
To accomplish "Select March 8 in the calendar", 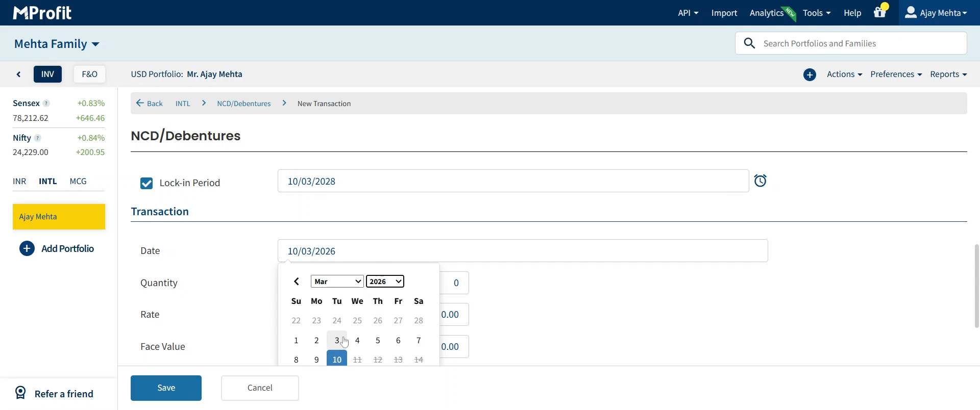I will 296,359.
